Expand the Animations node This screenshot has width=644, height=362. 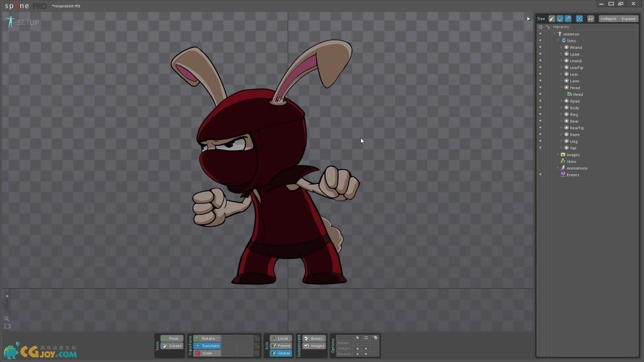coord(558,168)
